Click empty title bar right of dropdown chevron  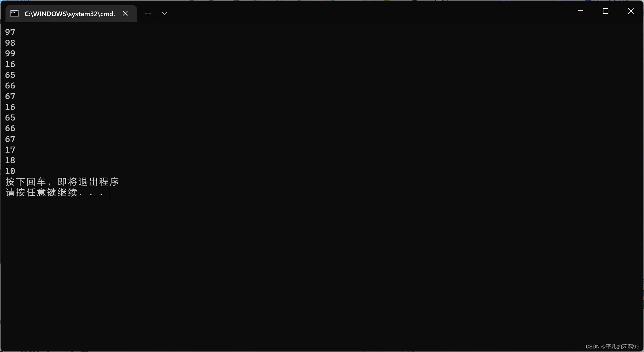pos(356,12)
